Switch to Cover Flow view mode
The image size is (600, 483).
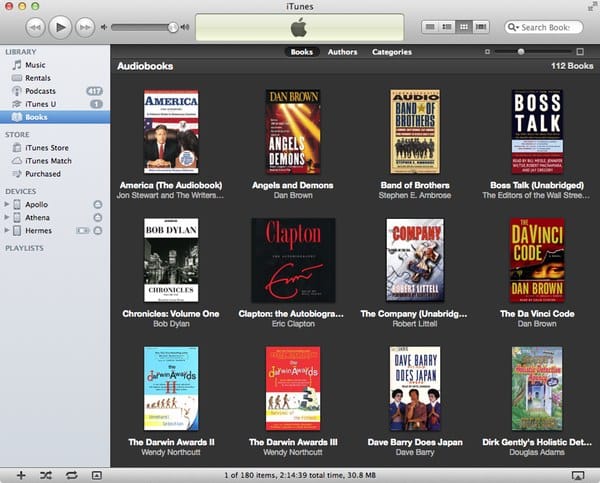[x=481, y=27]
